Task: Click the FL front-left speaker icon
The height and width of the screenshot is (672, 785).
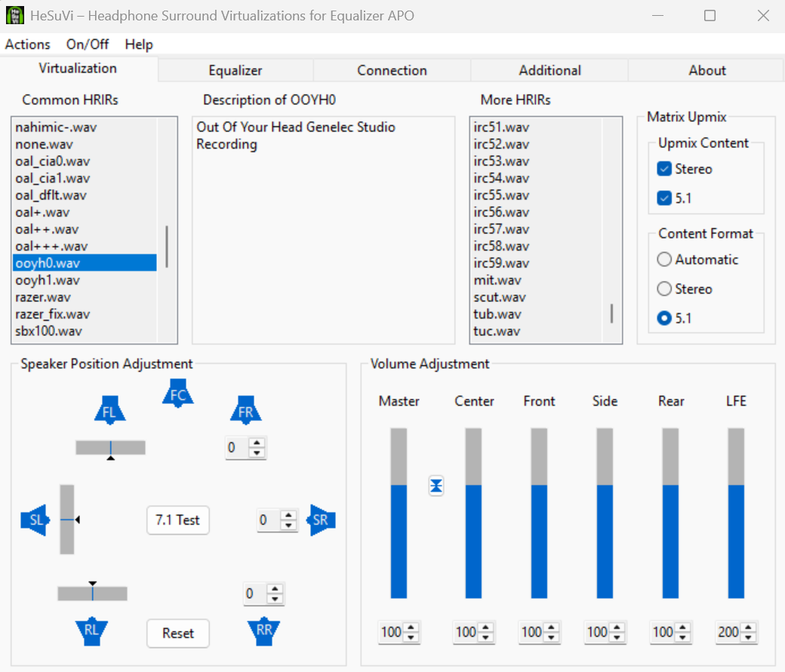Action: click(x=110, y=411)
